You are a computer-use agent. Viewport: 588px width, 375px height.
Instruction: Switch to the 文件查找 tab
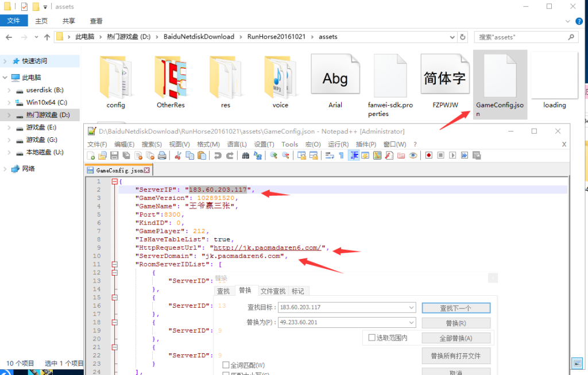pyautogui.click(x=272, y=291)
